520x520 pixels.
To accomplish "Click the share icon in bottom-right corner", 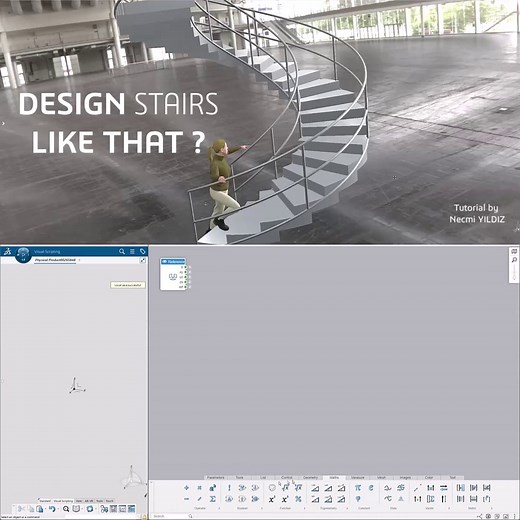I will coord(479,516).
